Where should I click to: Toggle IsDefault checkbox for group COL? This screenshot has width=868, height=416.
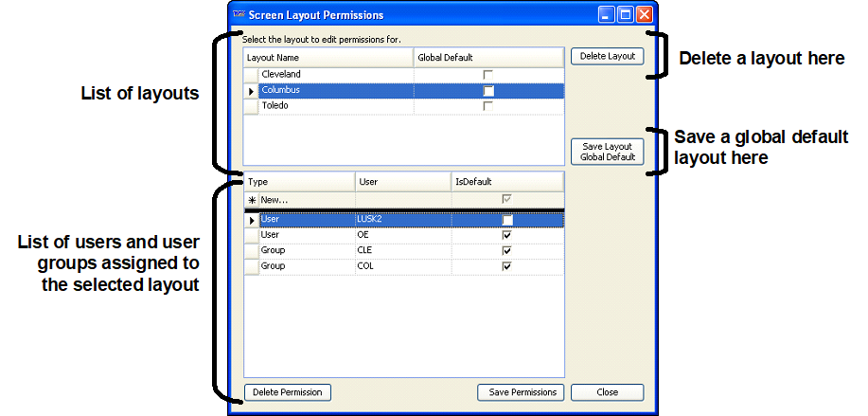pos(507,267)
